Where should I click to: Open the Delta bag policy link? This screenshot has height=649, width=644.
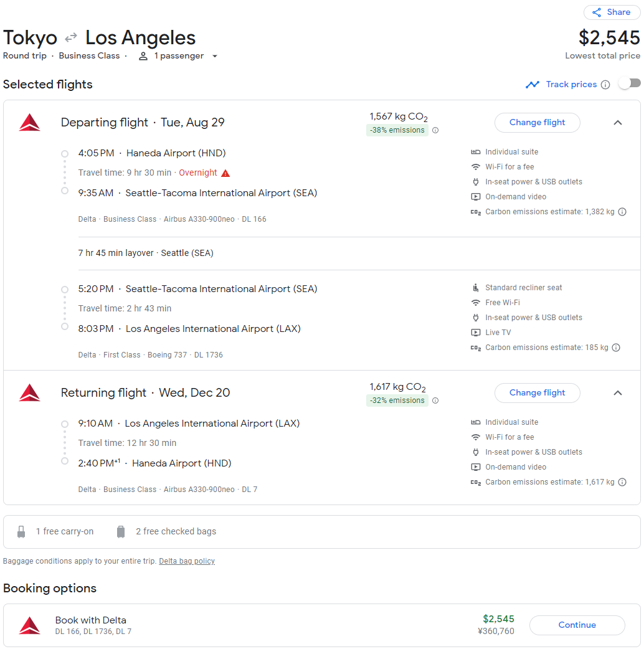pos(187,561)
